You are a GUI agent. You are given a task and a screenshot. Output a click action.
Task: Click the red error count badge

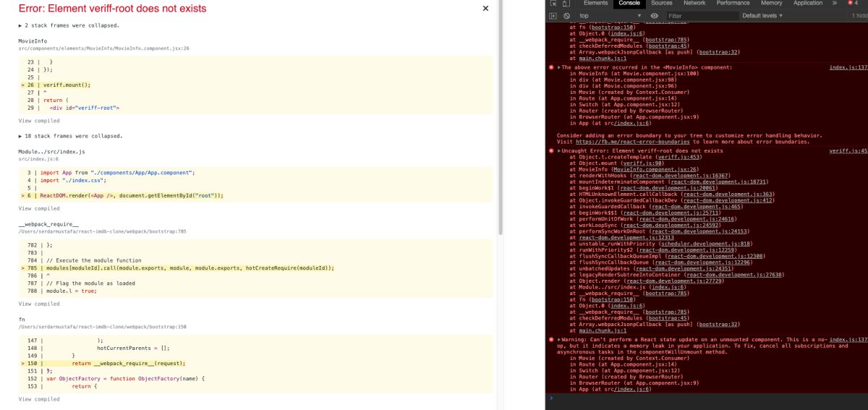[854, 3]
